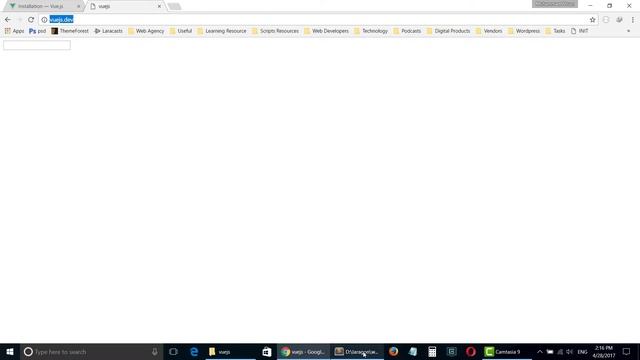Open the notepad-style app in taskbar
Screen dimensions: 640x360
[413, 351]
